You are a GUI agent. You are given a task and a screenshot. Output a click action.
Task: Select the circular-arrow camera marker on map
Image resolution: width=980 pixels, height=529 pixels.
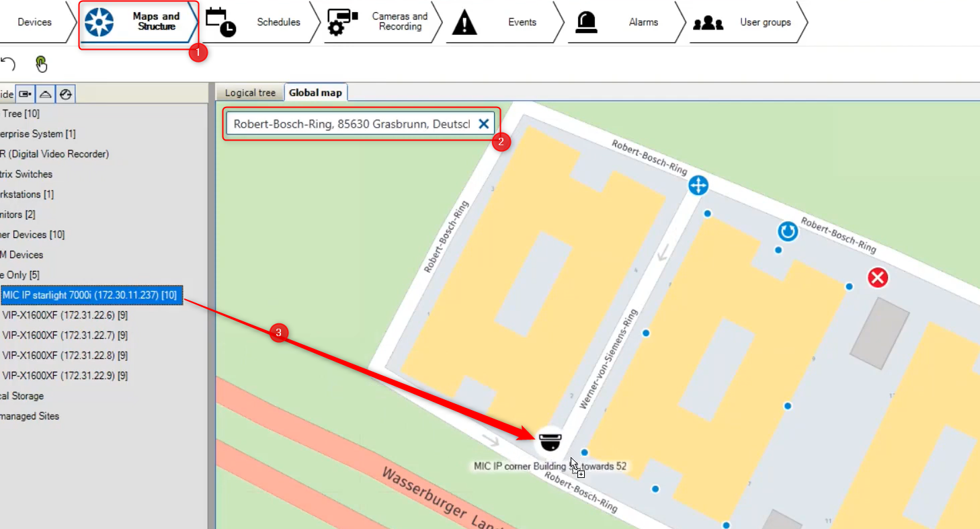click(788, 232)
